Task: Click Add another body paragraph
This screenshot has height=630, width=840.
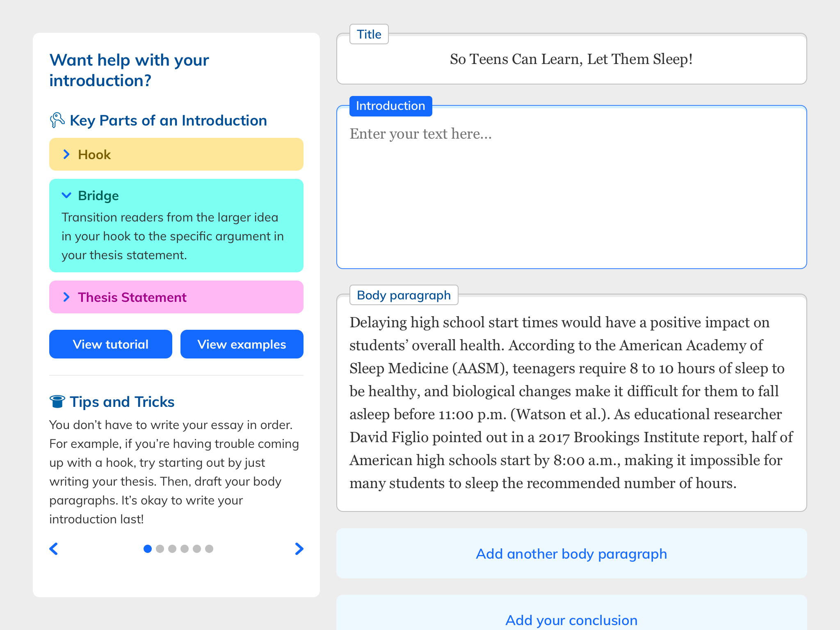Action: (x=571, y=554)
